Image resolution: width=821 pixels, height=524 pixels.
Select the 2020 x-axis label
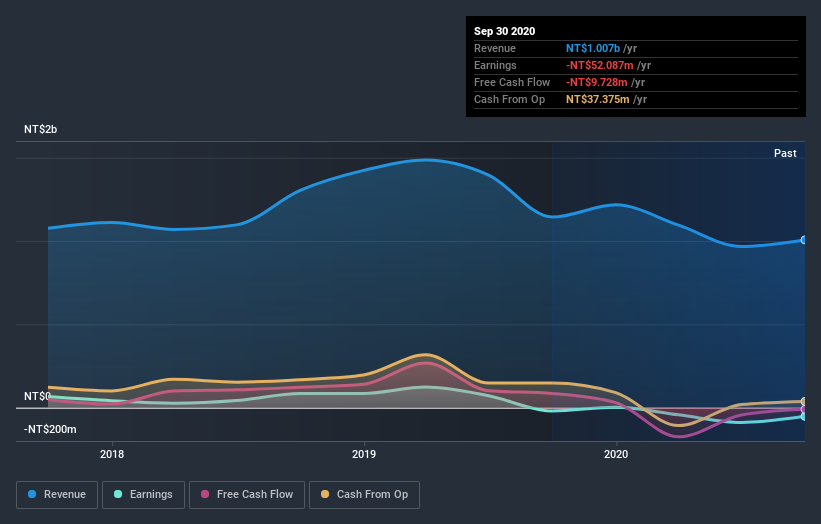(616, 454)
